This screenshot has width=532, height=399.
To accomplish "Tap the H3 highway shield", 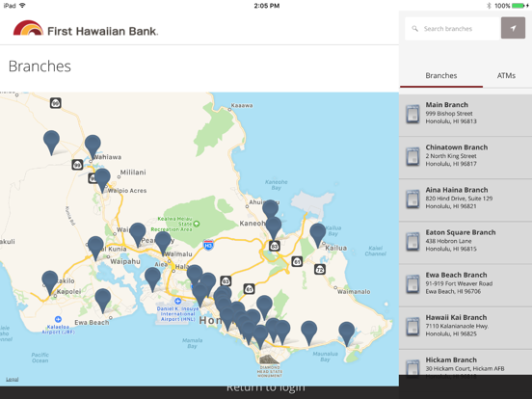I will [x=208, y=245].
